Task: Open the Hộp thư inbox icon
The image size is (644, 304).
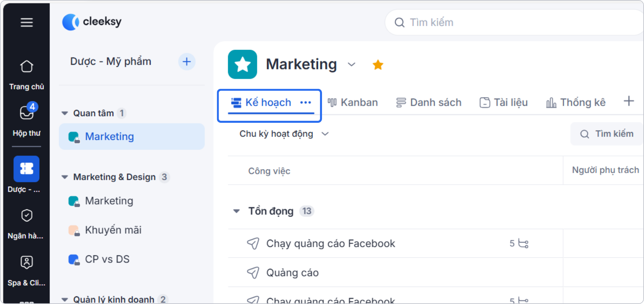Action: (x=26, y=113)
